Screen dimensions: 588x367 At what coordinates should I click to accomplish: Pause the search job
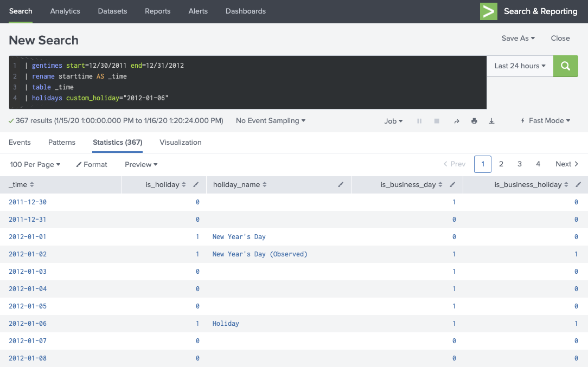click(419, 121)
